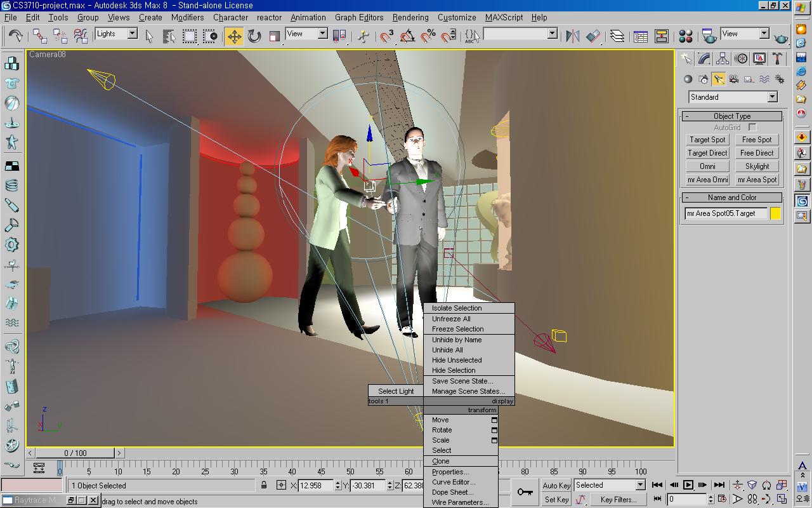This screenshot has width=812, height=508.
Task: Click the Align tool icon
Action: pyautogui.click(x=593, y=36)
